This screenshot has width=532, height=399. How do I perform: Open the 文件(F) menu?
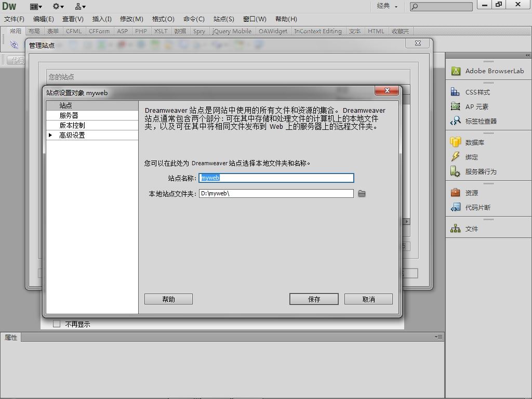point(14,19)
